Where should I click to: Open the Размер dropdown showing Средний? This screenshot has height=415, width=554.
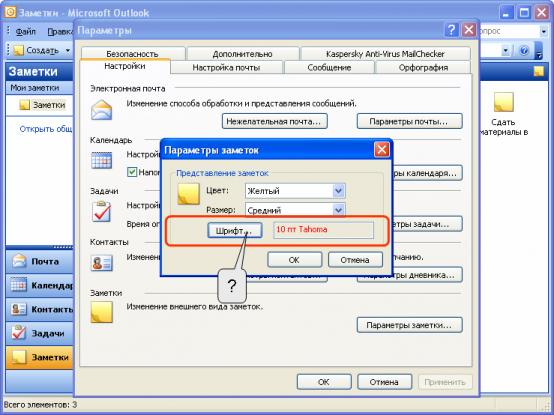coord(295,210)
